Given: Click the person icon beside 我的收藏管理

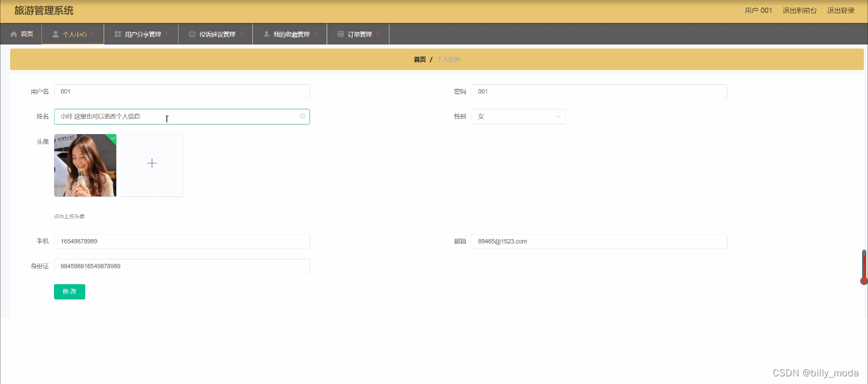Looking at the screenshot, I should click(266, 34).
